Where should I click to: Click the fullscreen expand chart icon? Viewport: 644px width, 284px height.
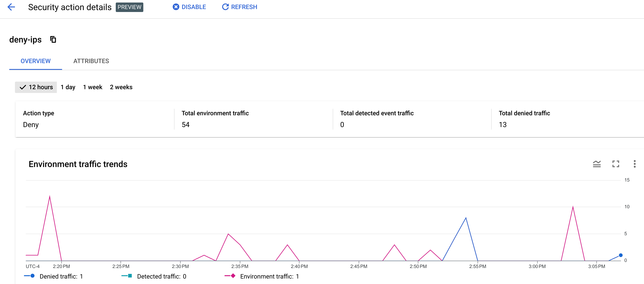(x=616, y=164)
